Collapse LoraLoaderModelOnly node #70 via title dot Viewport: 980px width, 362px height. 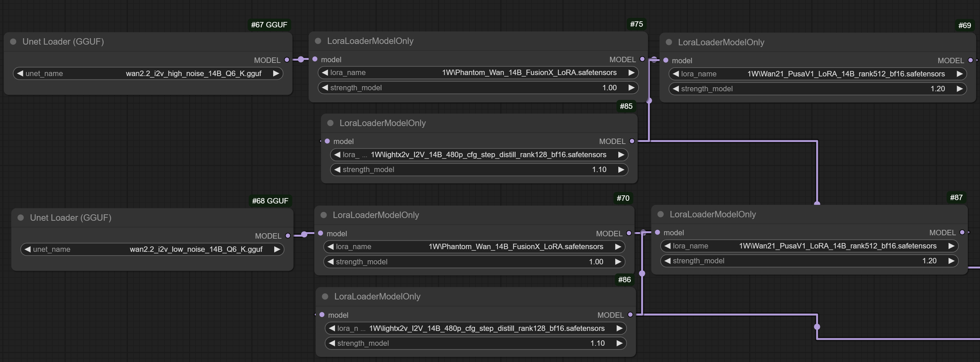click(x=324, y=215)
